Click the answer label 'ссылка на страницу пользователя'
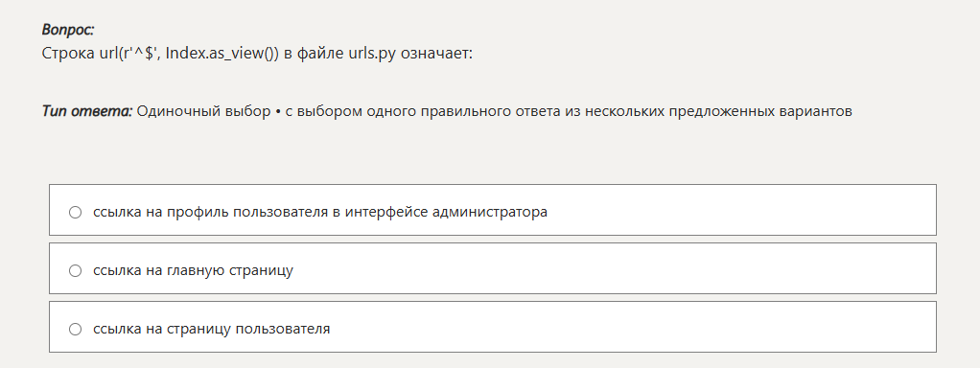The image size is (980, 368). [x=211, y=329]
